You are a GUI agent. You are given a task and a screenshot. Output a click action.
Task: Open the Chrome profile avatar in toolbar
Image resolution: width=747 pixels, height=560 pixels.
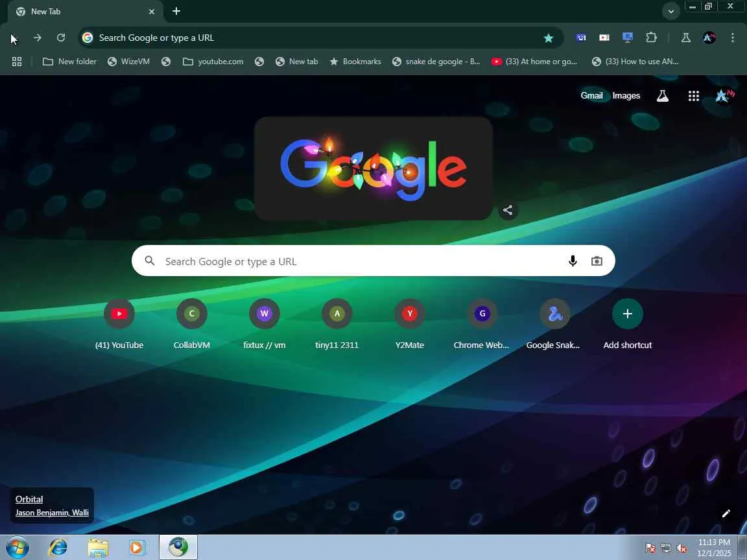tap(709, 38)
